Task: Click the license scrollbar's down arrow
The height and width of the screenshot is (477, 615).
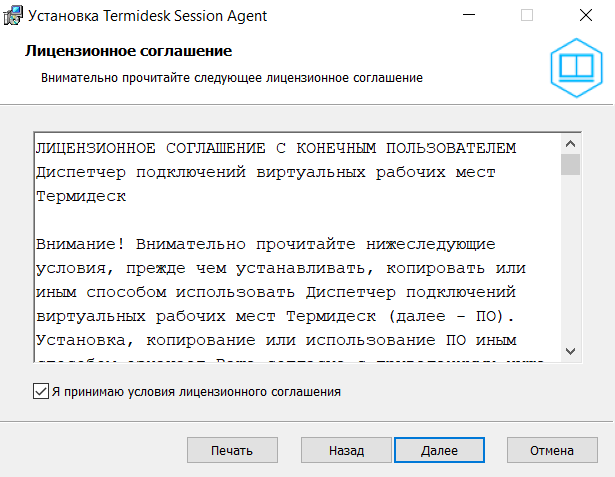Action: pyautogui.click(x=571, y=351)
